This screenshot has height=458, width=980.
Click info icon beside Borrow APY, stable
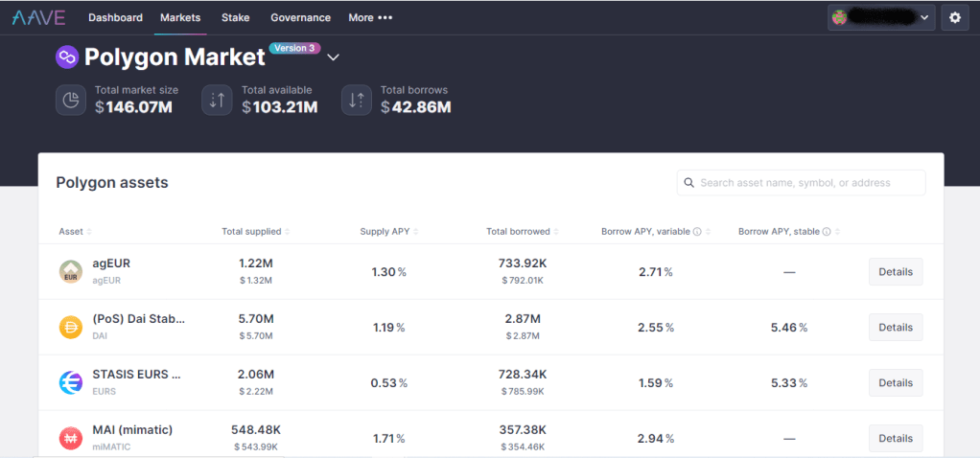tap(827, 232)
